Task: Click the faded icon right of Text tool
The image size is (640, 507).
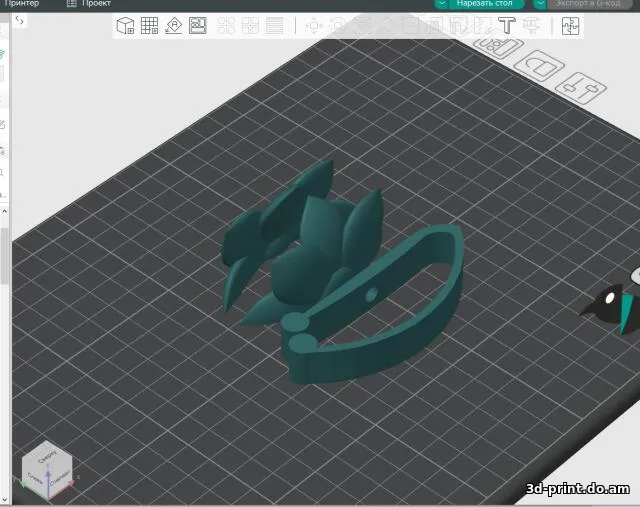Action: 531,26
